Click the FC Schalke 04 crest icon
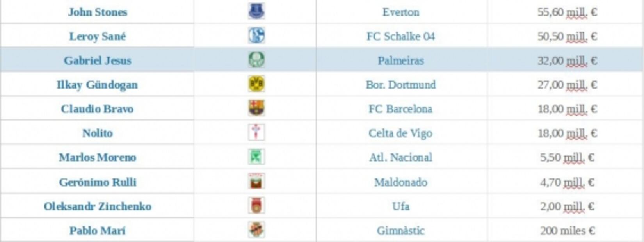644x242 pixels. click(256, 36)
